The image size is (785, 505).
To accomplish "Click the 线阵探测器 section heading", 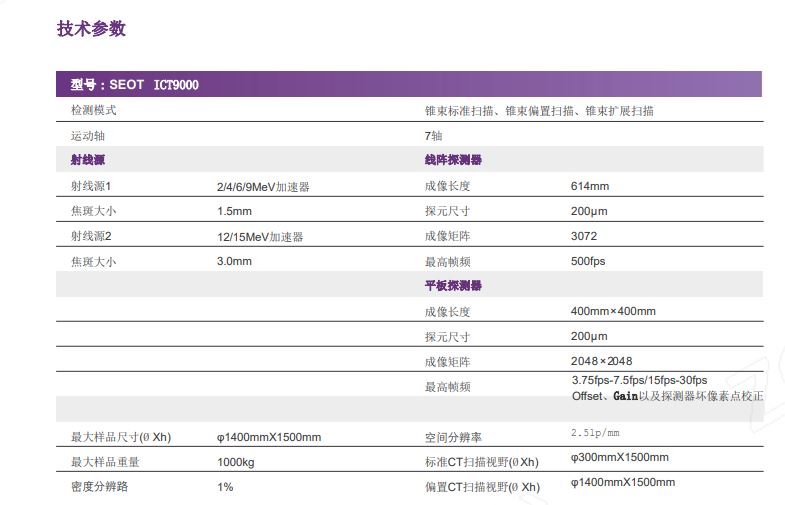I will coord(453,160).
